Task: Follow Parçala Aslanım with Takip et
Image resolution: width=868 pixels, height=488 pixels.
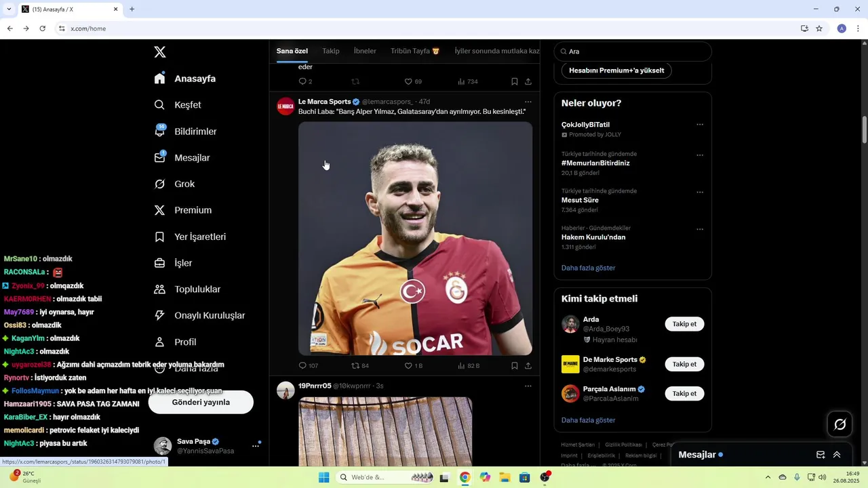Action: coord(684,393)
